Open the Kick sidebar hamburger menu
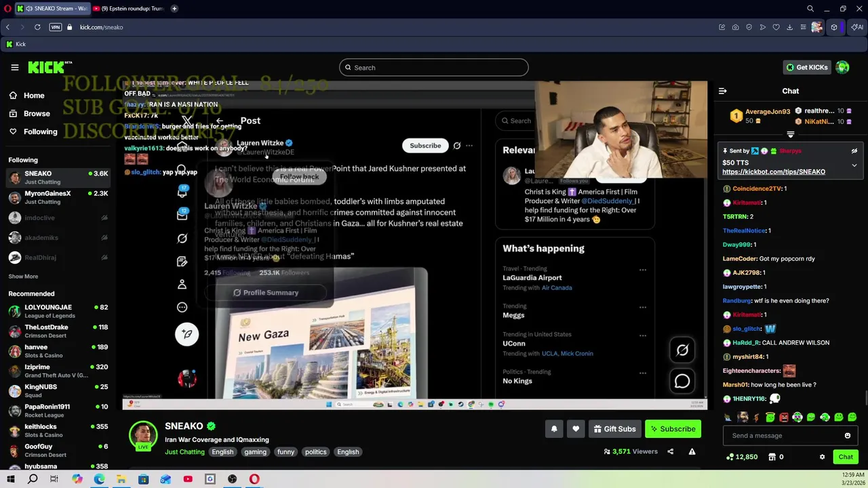 [14, 67]
